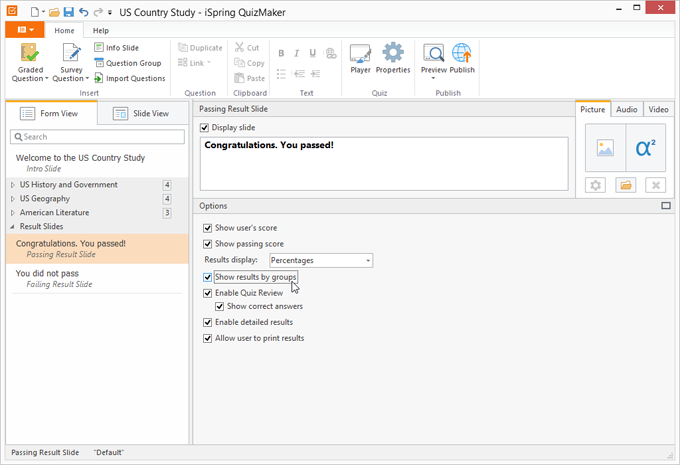Maximize the Options panel
The width and height of the screenshot is (680, 465).
(x=666, y=206)
